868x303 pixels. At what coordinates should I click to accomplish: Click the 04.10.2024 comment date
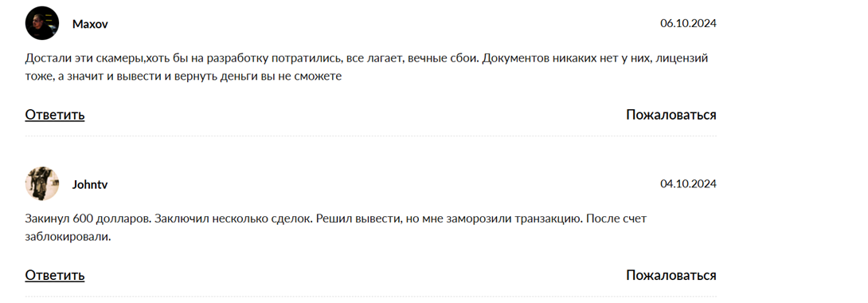688,183
